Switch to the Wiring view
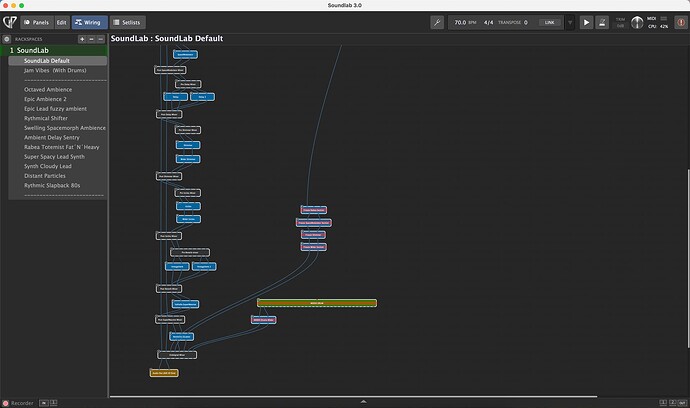 point(89,22)
